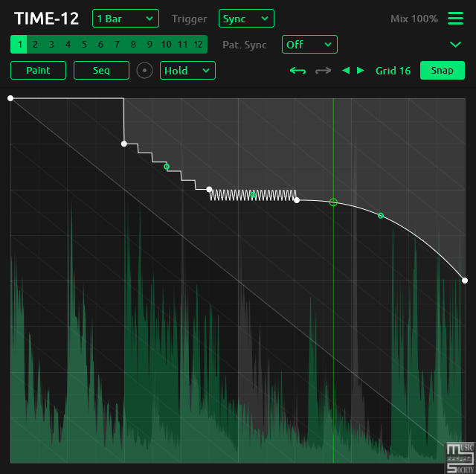476x474 pixels.
Task: Open the 1 Bar length dropdown
Action: (x=126, y=19)
